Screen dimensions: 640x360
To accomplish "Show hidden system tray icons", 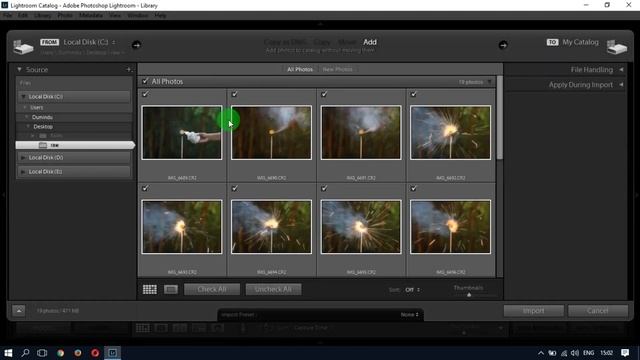I will 541,353.
